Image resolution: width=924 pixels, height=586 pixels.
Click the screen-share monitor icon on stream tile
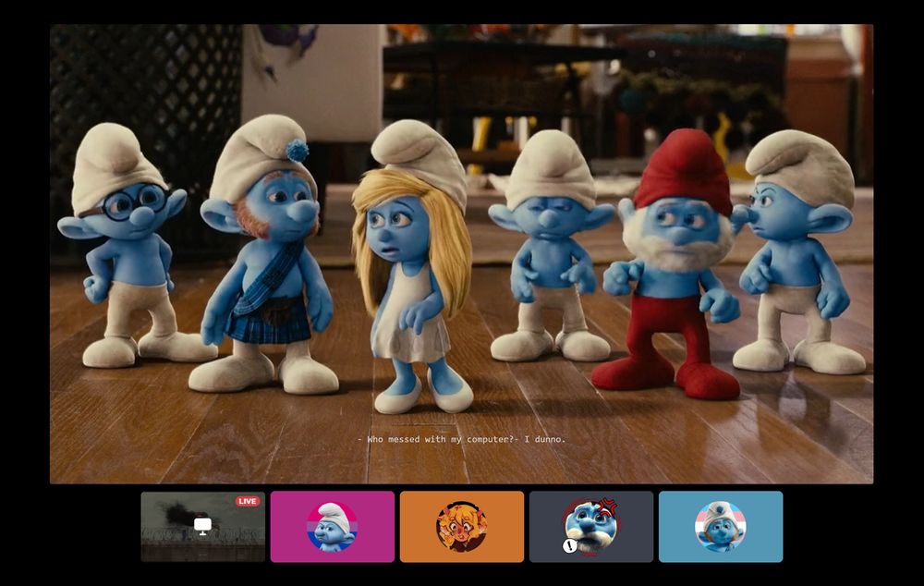click(x=202, y=525)
